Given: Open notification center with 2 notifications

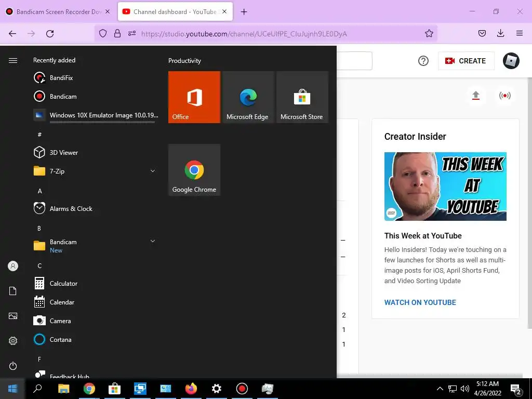Looking at the screenshot, I should click(516, 389).
